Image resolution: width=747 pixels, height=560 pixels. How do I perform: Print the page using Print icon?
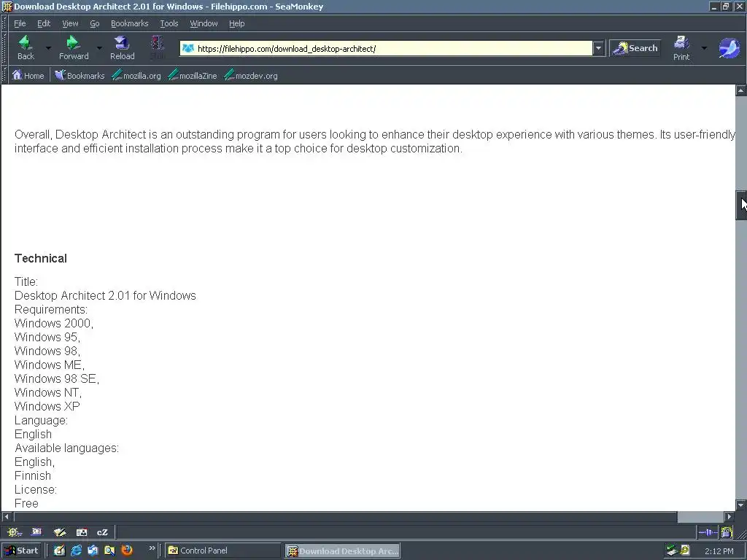[681, 47]
